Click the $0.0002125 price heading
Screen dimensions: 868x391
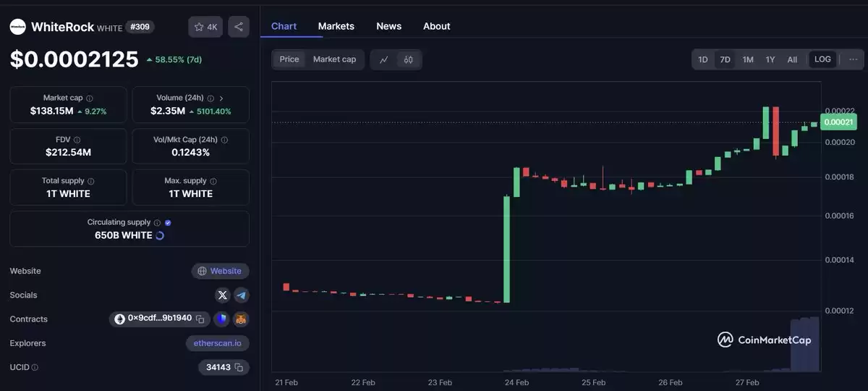point(74,59)
